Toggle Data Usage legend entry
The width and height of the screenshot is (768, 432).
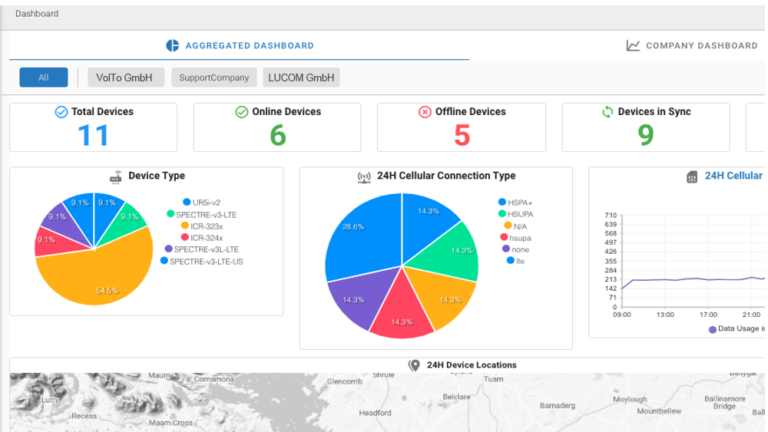point(737,329)
